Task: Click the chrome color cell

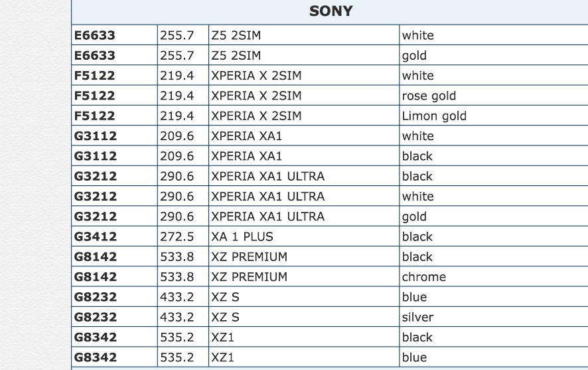Action: (423, 277)
